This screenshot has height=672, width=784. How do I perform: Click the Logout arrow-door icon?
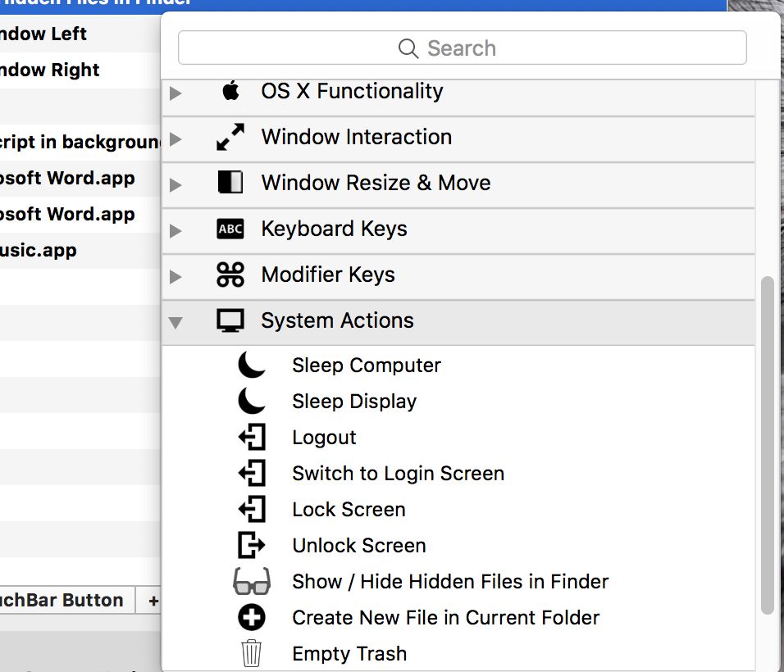(x=252, y=438)
